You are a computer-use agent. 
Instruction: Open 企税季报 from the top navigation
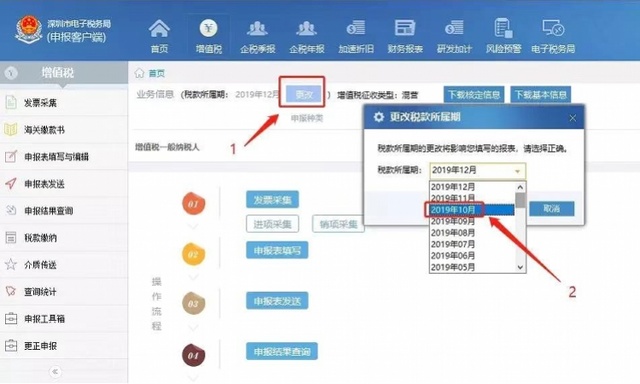(258, 36)
